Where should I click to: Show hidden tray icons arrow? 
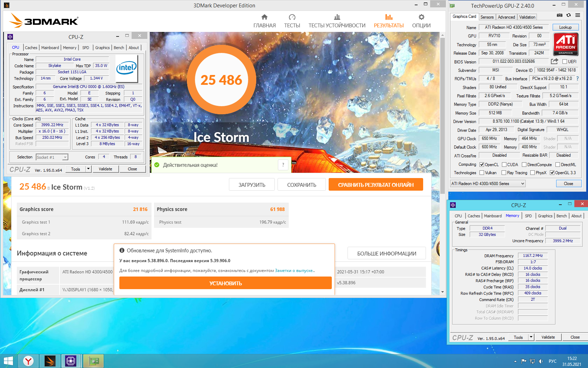pyautogui.click(x=515, y=361)
